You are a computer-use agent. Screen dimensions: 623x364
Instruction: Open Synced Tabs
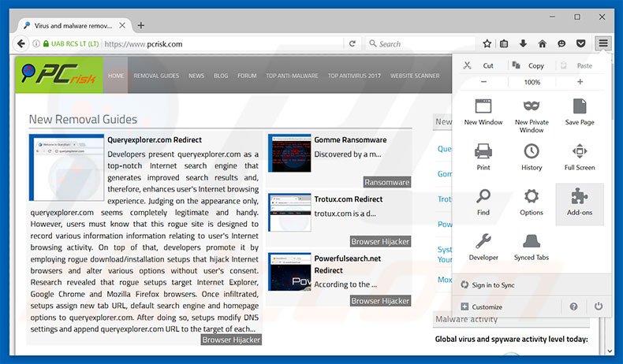(532, 247)
